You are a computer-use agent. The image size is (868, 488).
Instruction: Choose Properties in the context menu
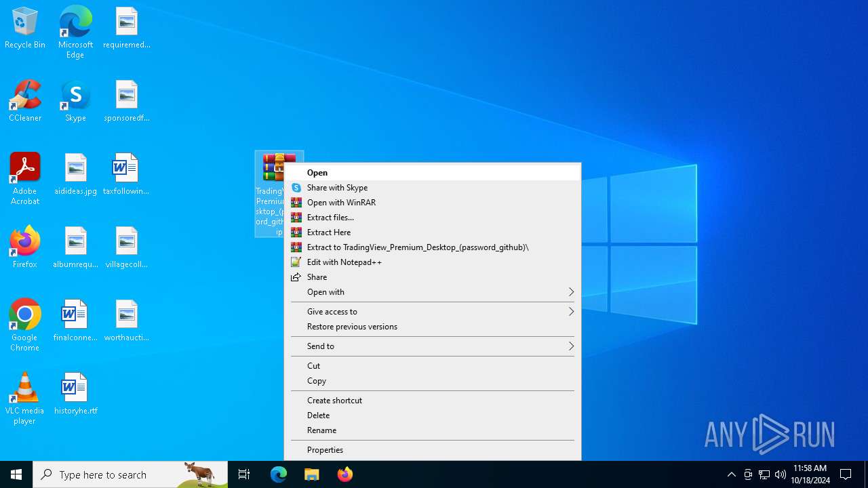point(433,450)
